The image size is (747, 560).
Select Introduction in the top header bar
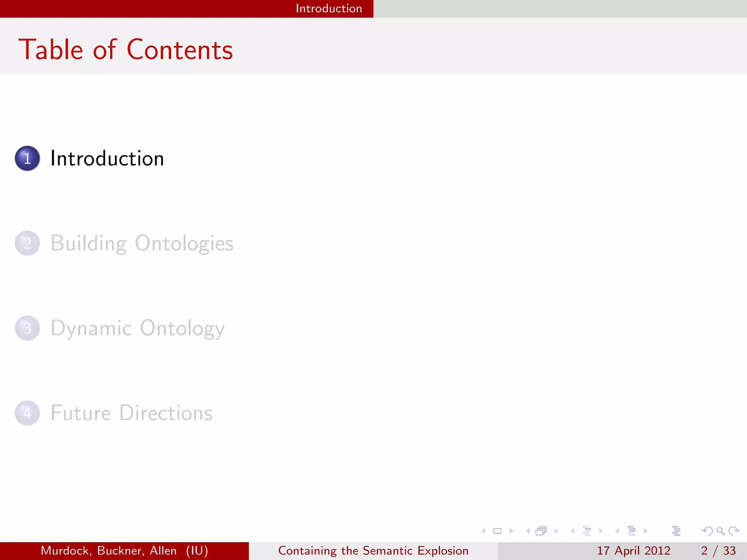coord(329,8)
